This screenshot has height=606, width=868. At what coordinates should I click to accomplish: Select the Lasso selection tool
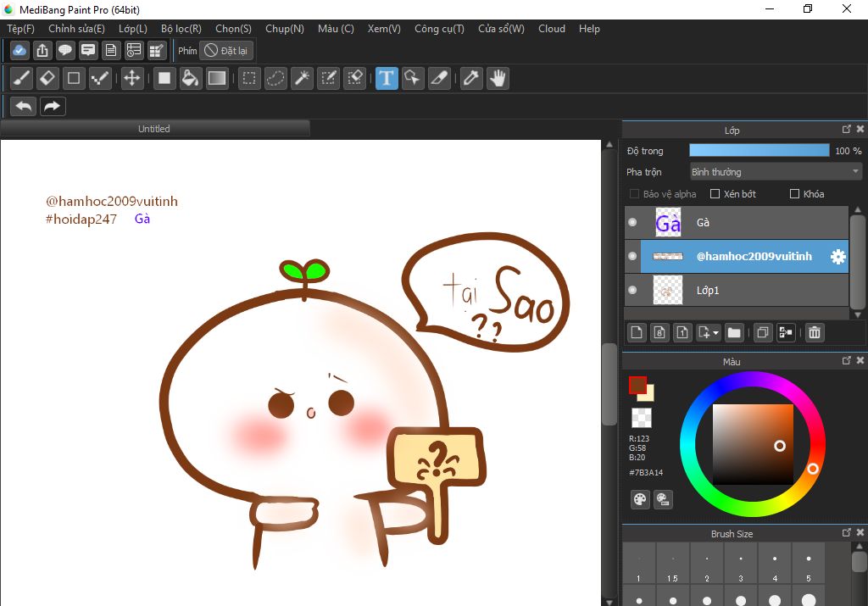click(x=275, y=78)
